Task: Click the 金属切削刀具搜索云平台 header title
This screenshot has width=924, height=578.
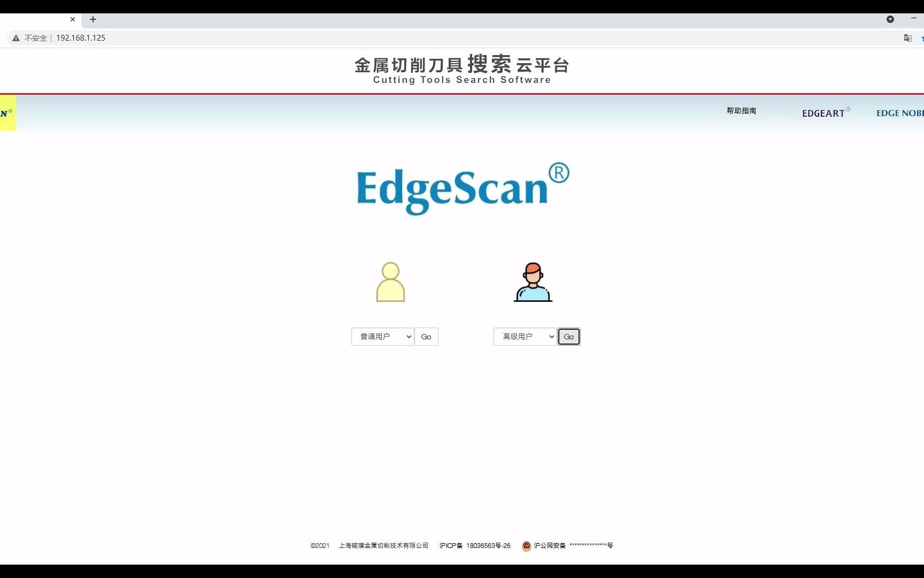Action: click(x=462, y=65)
